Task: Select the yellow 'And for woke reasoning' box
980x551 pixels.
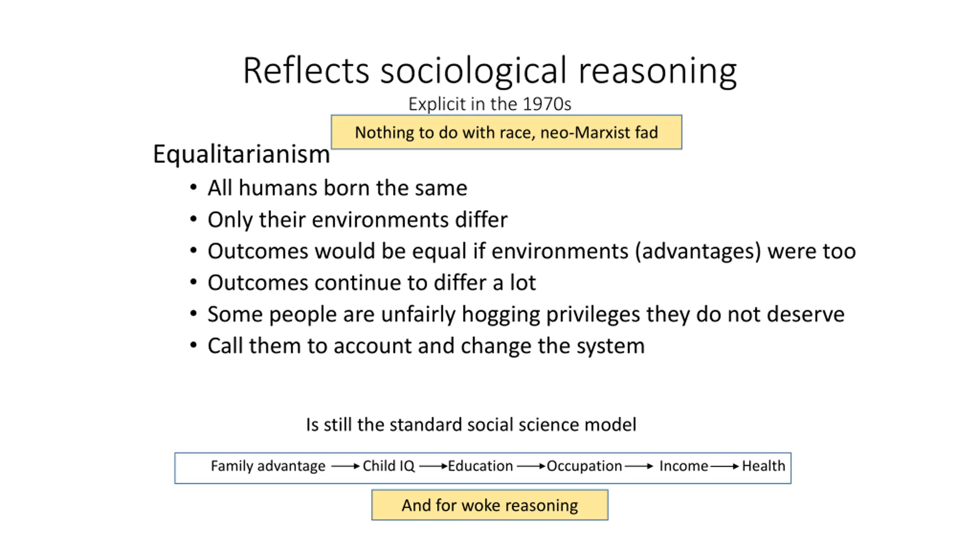Action: pyautogui.click(x=490, y=505)
